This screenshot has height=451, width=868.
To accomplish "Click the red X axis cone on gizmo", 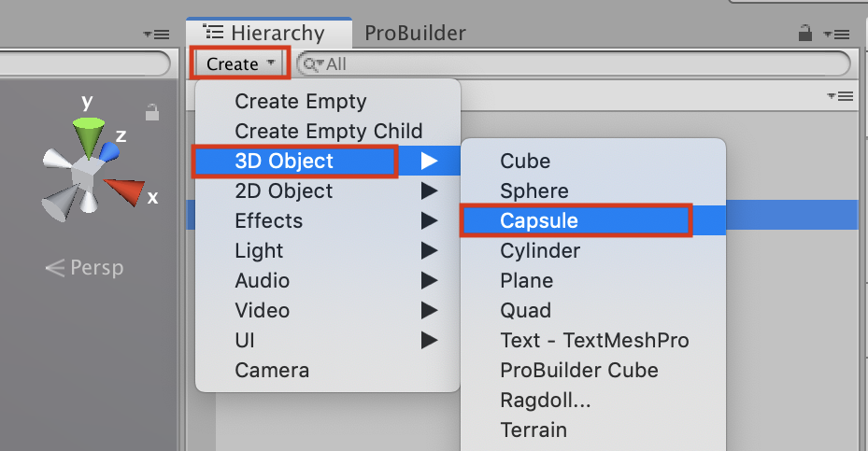I will pos(123,191).
